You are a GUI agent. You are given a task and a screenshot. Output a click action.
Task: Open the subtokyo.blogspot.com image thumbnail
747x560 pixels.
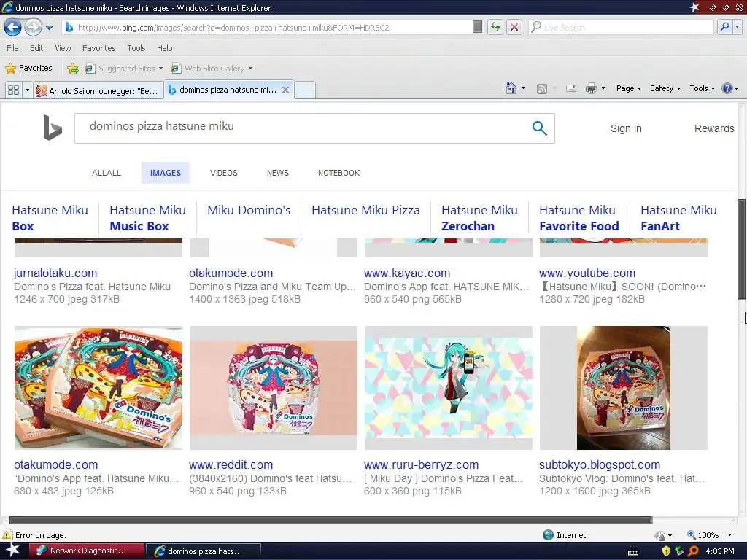click(623, 388)
